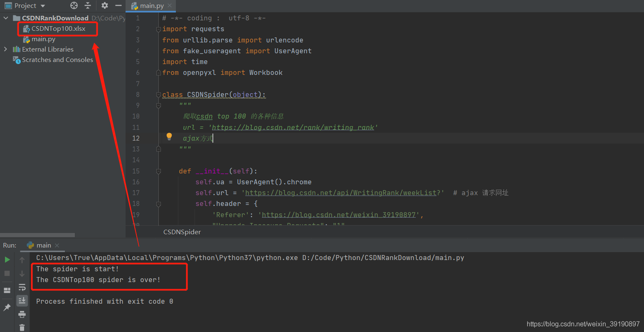Click the down arrow in Run toolbar
Image resolution: width=644 pixels, height=332 pixels.
(22, 274)
